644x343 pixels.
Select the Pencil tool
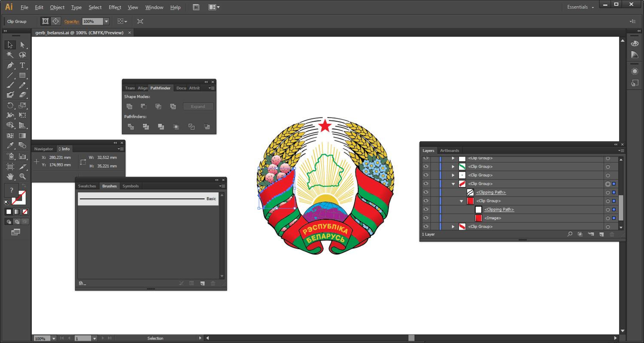tap(22, 85)
